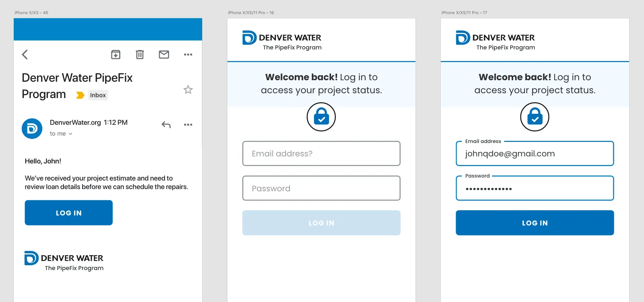Image resolution: width=644 pixels, height=302 pixels.
Task: Reply using the arrow beside the sender
Action: tap(166, 125)
